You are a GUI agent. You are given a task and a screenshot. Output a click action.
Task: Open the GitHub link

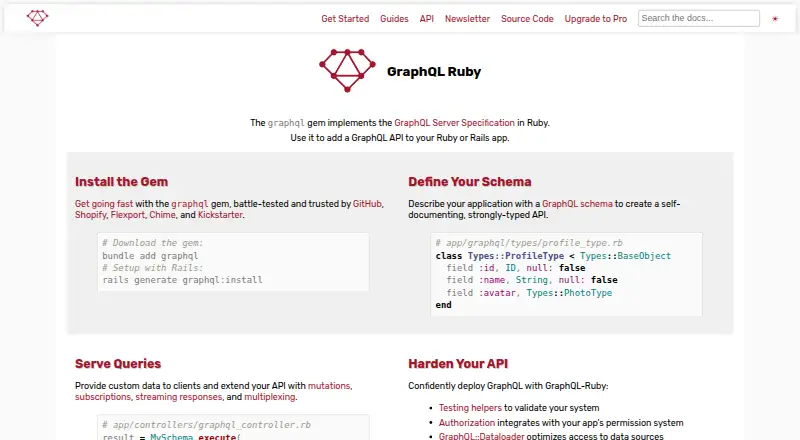(367, 204)
